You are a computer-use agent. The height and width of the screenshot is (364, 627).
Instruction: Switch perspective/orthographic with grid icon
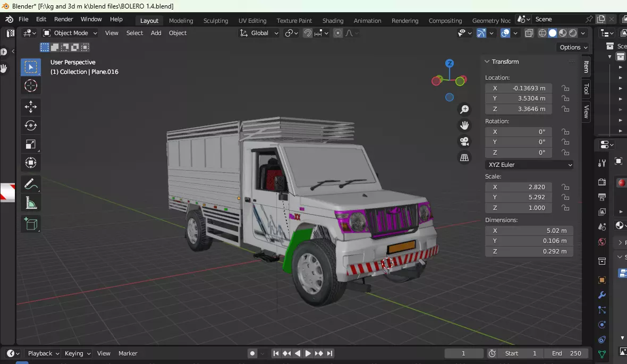point(464,158)
